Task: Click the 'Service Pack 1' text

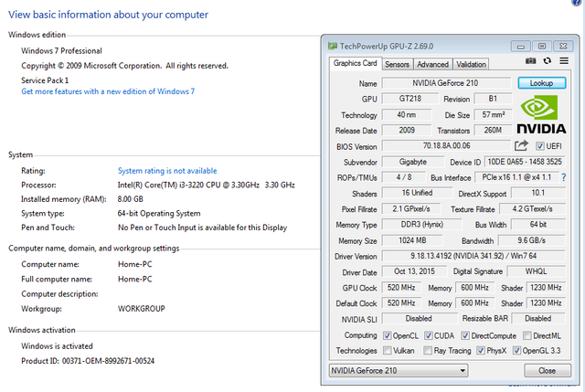Action: pos(45,80)
